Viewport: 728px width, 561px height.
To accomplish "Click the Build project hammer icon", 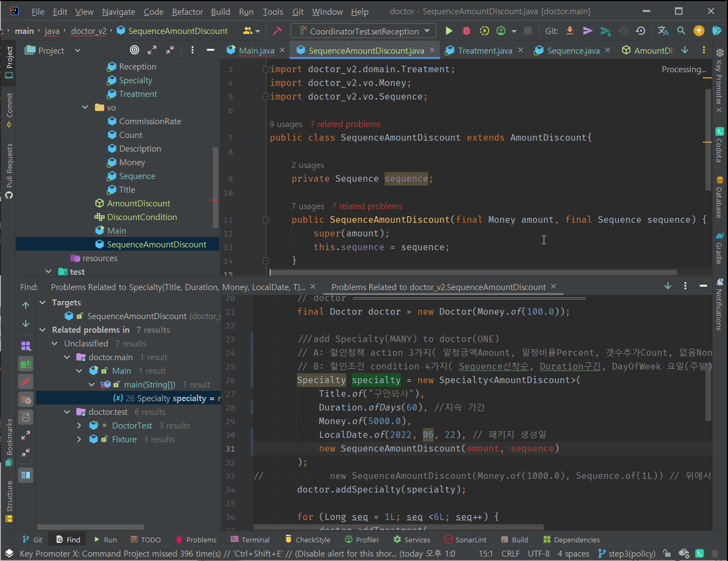I will 277,31.
